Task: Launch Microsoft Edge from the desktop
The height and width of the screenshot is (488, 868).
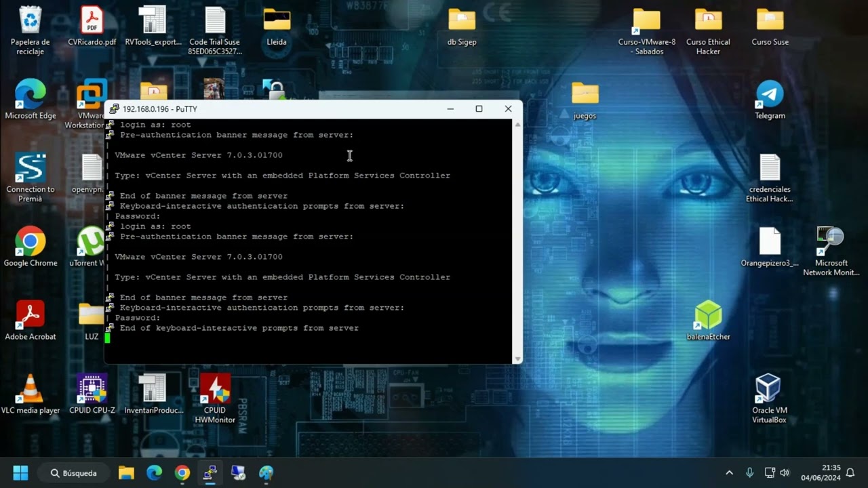Action: [31, 100]
